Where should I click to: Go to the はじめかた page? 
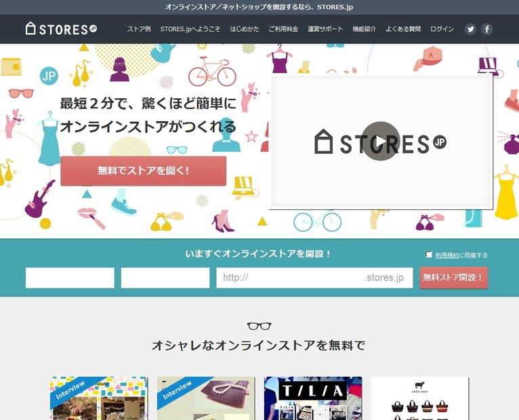[x=244, y=29]
